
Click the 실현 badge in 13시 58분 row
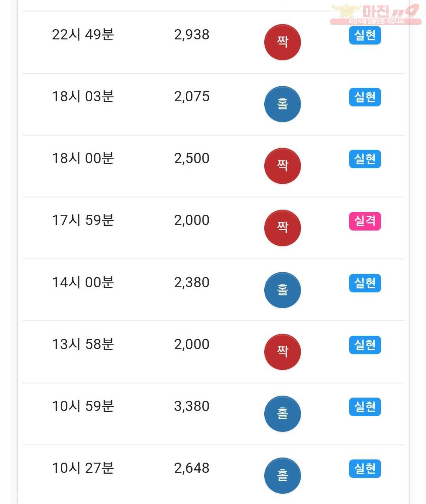(x=365, y=345)
